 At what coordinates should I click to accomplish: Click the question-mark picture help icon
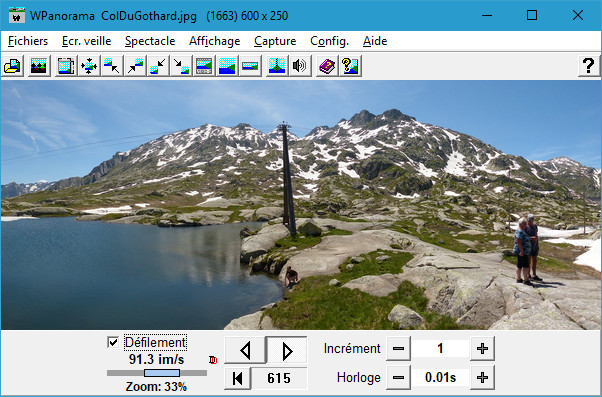[x=350, y=66]
